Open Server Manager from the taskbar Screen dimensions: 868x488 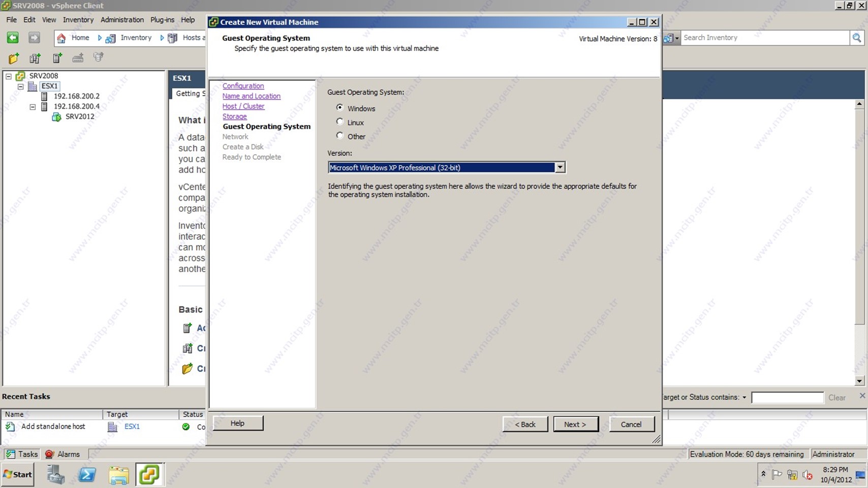pyautogui.click(x=55, y=475)
